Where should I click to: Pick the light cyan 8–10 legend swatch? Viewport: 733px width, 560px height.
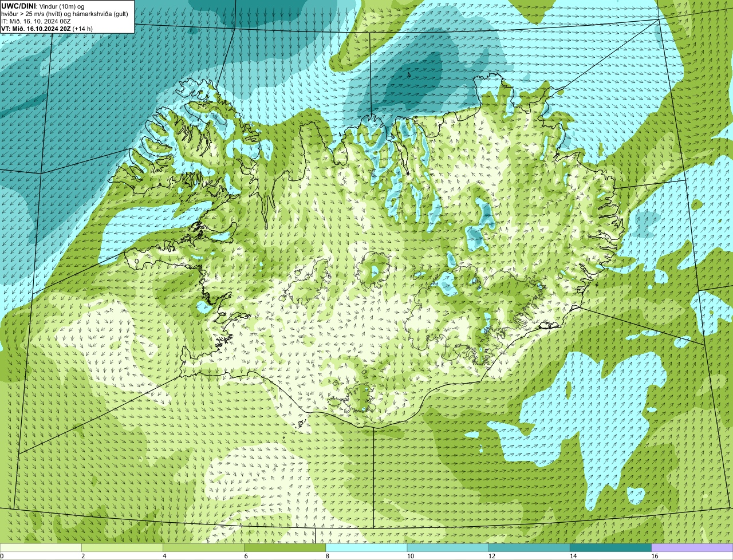(x=366, y=547)
